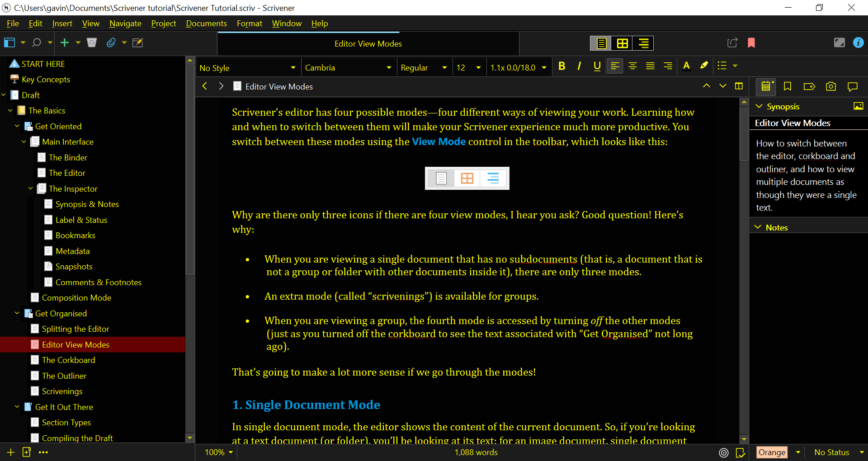Open binder footer more options
Screen dimensions: 868x461
[43, 452]
